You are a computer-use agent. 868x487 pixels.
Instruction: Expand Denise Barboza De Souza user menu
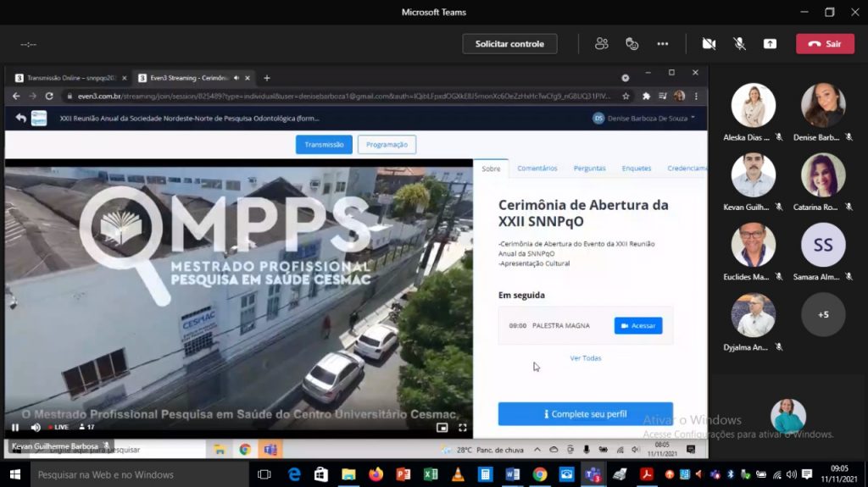(x=644, y=118)
